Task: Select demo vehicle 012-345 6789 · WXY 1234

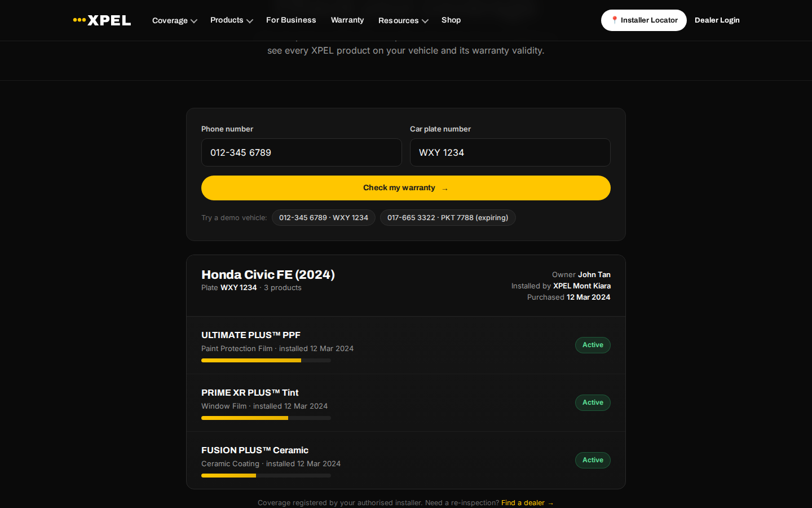Action: (324, 218)
